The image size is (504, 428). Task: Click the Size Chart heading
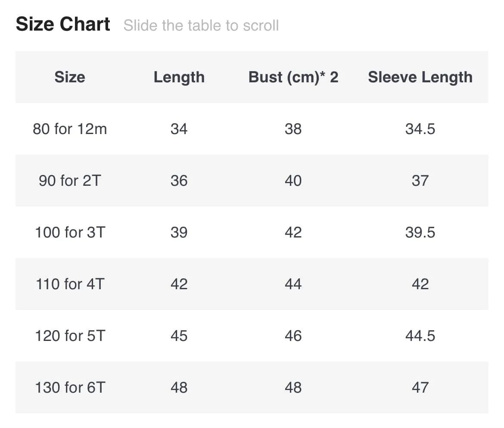(63, 24)
